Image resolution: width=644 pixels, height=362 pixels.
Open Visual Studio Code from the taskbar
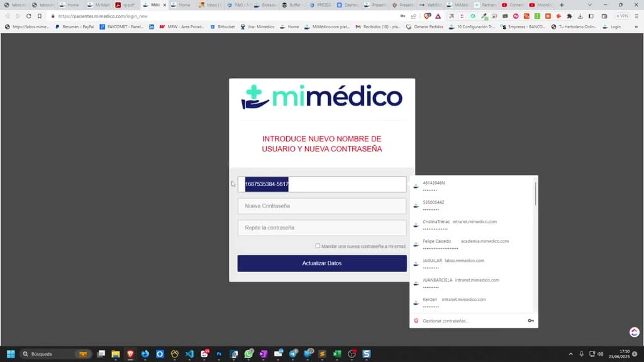189,354
